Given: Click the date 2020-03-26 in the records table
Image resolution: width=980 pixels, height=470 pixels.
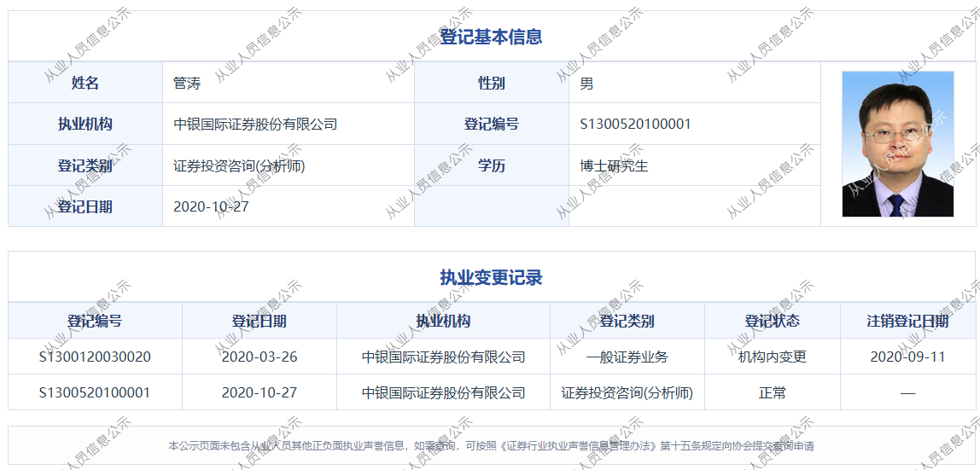Looking at the screenshot, I should tap(260, 357).
